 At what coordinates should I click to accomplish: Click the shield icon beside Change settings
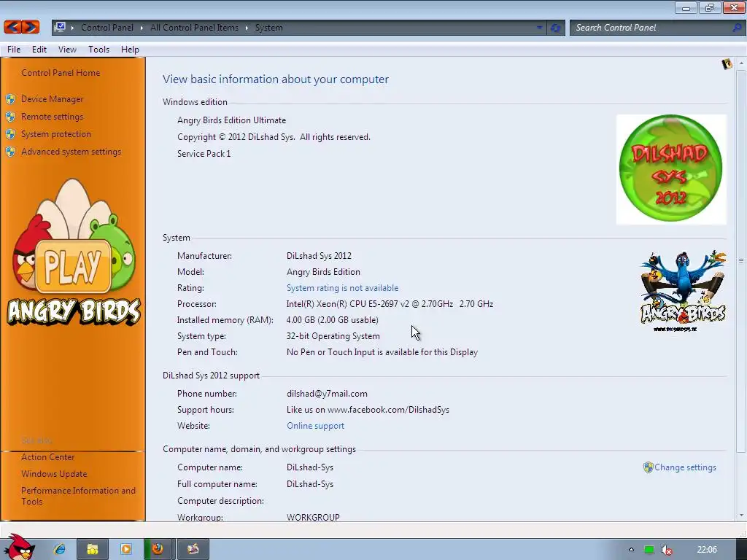point(648,467)
